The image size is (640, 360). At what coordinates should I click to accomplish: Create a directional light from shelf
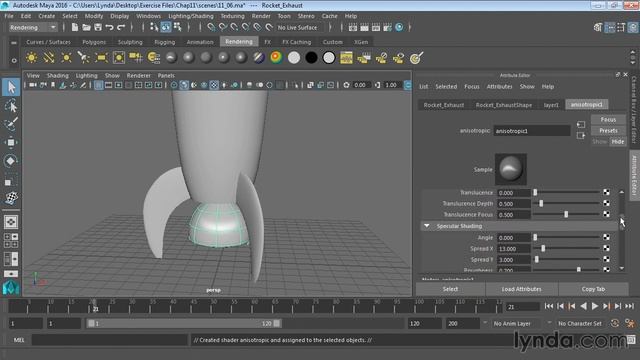coord(49,58)
